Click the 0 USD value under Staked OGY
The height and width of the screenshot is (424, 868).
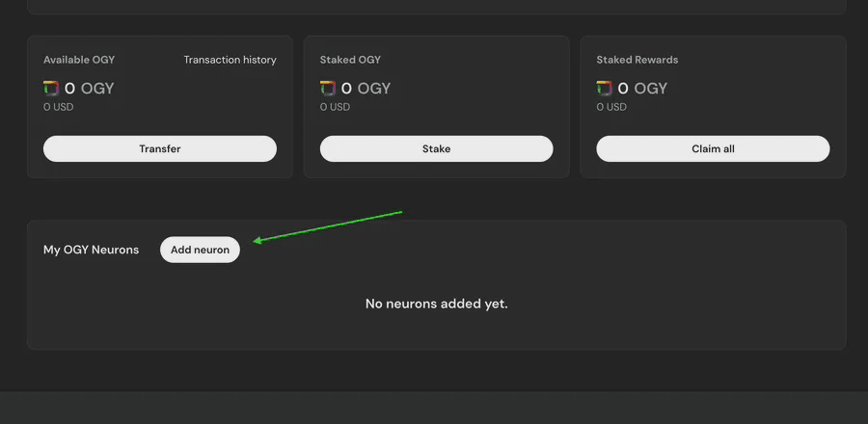pos(335,107)
